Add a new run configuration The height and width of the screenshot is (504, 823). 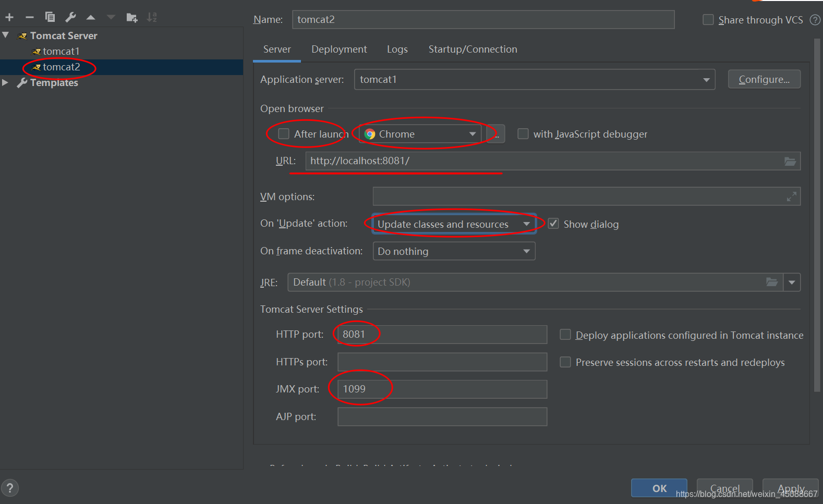click(x=9, y=17)
